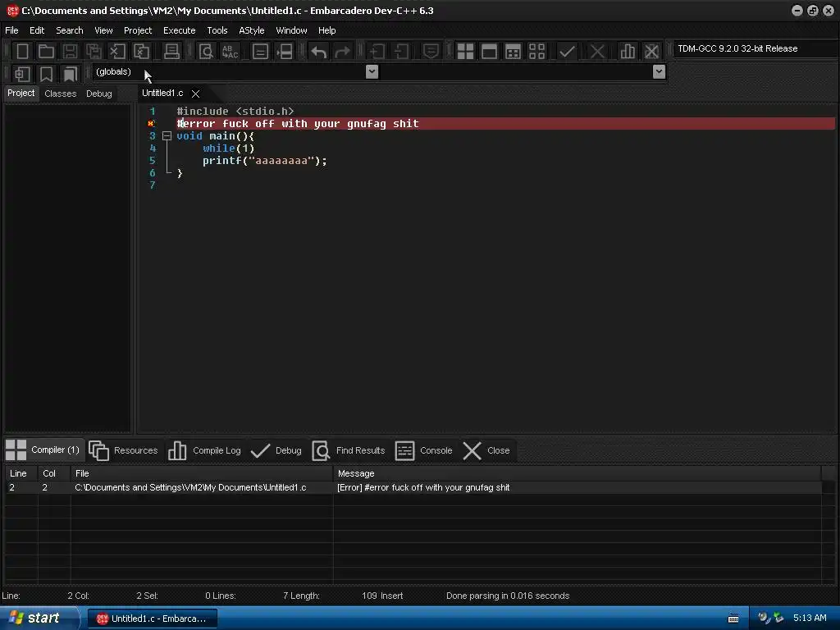This screenshot has width=840, height=630.
Task: Click the Rebuild All toolbar icon
Action: pyautogui.click(x=536, y=52)
